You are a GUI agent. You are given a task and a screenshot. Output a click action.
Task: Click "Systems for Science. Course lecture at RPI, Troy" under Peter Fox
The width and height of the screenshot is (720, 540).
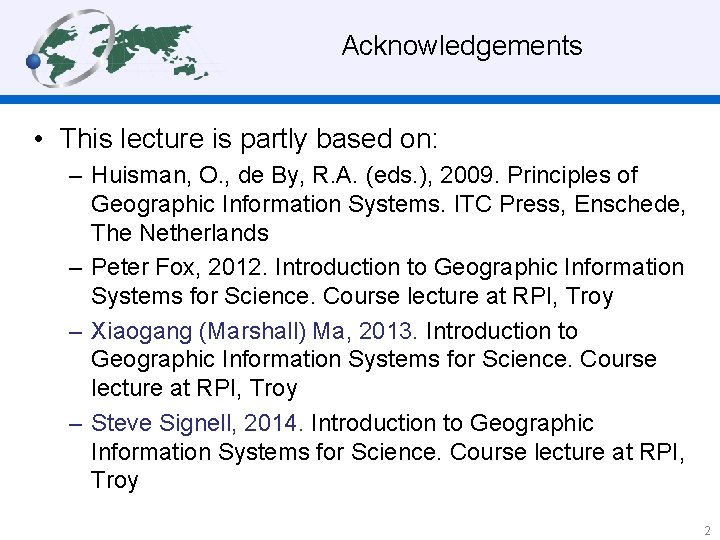tap(352, 297)
